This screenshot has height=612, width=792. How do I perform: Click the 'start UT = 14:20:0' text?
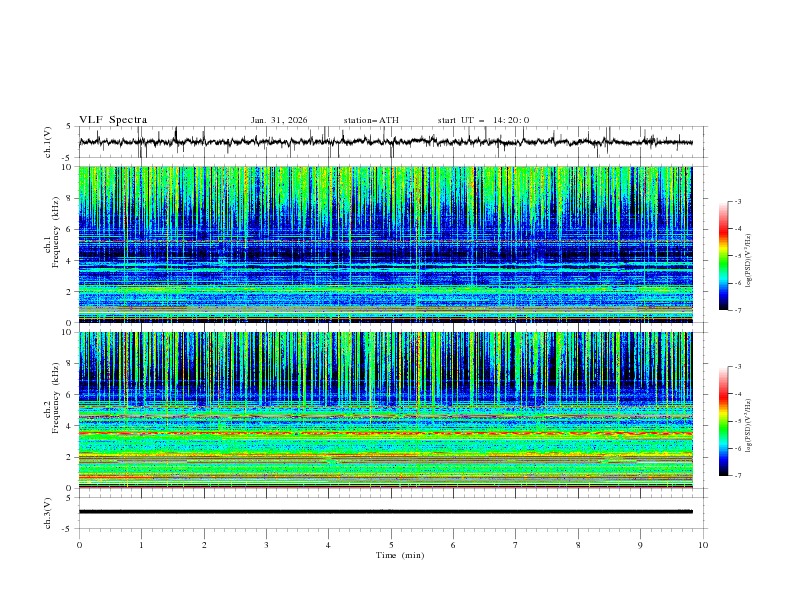483,120
